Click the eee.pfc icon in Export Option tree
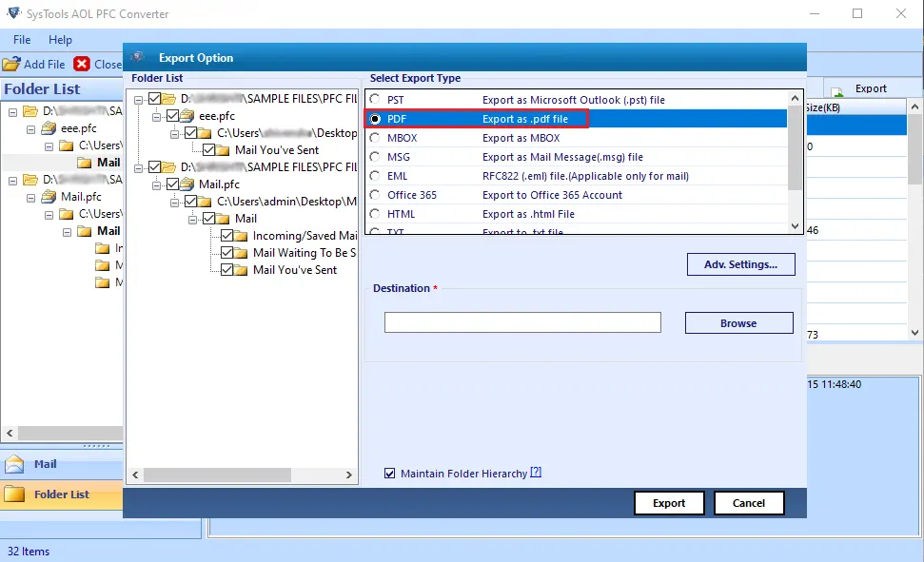 point(187,115)
